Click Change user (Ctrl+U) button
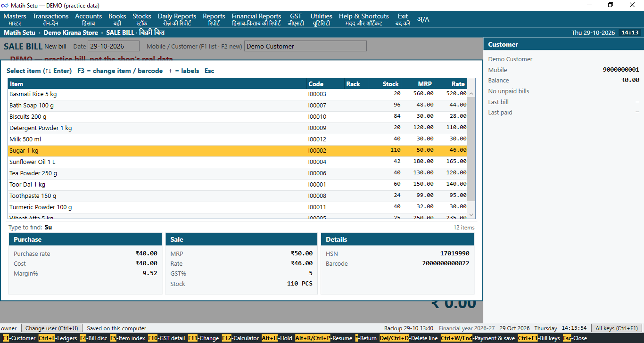 tap(52, 328)
